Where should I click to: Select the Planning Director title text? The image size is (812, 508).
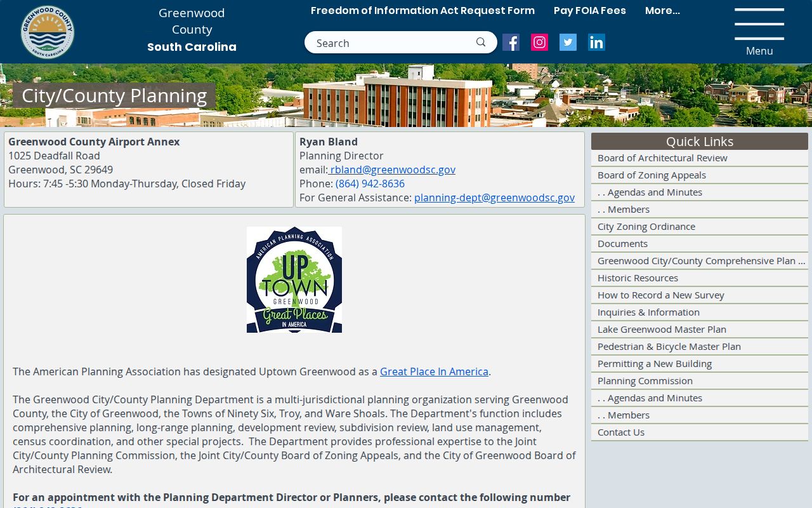[341, 156]
